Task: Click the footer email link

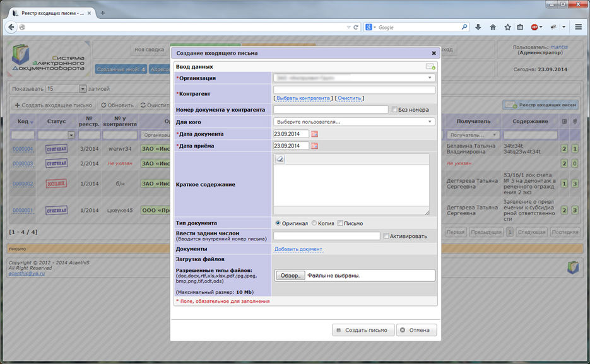Action: click(x=27, y=274)
